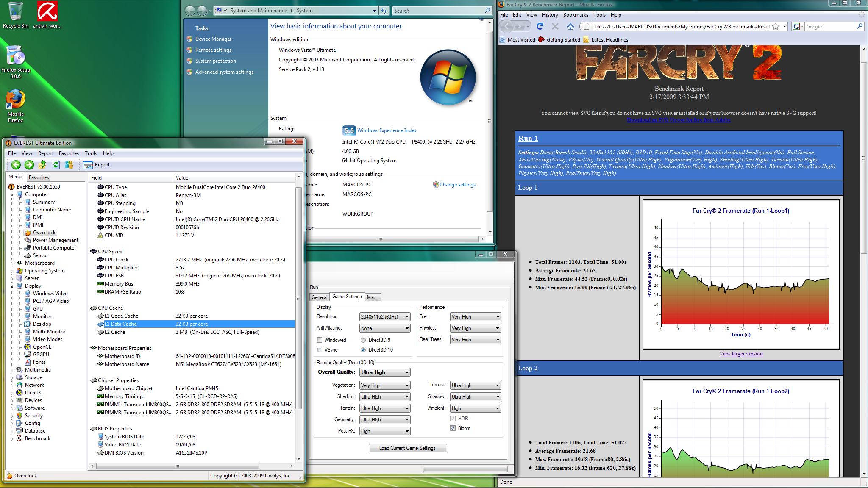868x488 pixels.
Task: Open Ambient quality dropdown
Action: click(x=476, y=408)
